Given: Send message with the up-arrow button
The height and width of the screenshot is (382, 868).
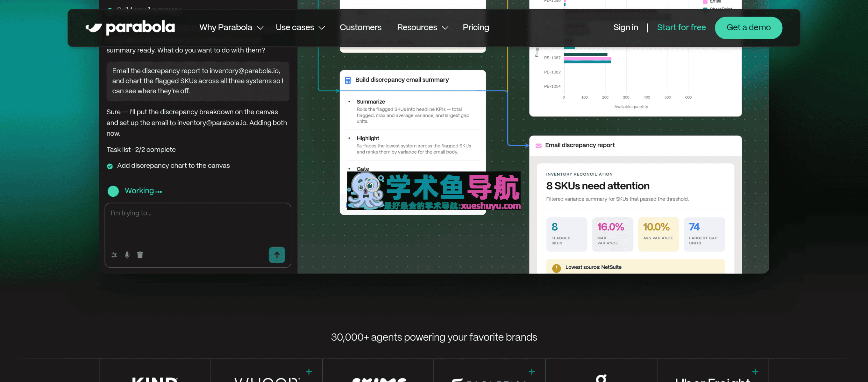Looking at the screenshot, I should click(x=277, y=255).
